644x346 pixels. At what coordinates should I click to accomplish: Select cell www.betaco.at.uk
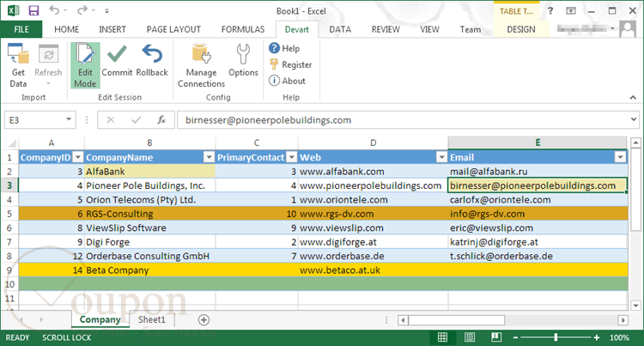[373, 270]
